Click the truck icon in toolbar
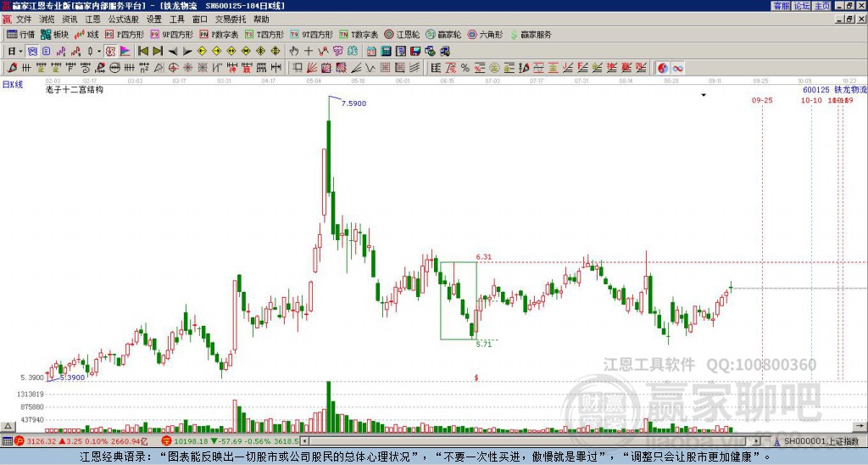Screen dimensions: 868x465 (445, 51)
